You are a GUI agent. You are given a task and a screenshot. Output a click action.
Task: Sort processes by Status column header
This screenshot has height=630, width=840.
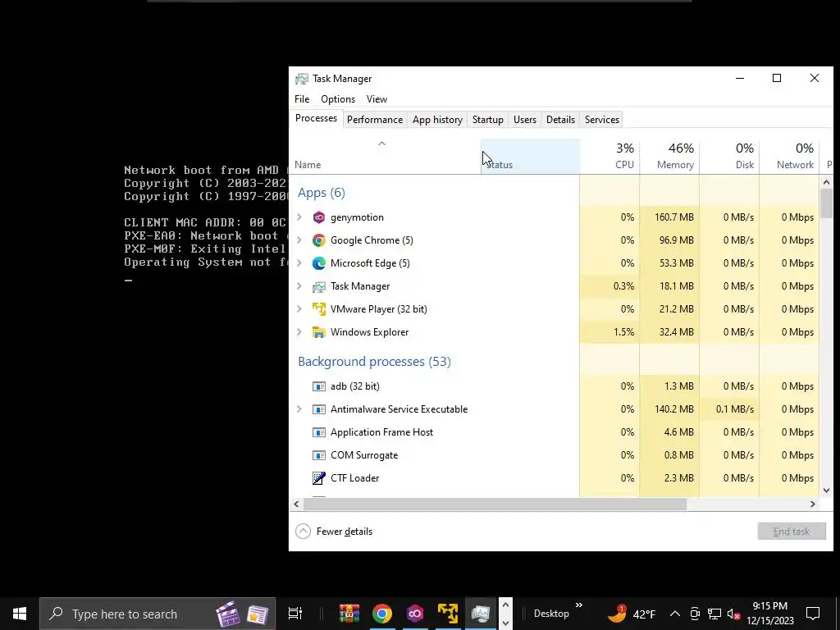531,157
